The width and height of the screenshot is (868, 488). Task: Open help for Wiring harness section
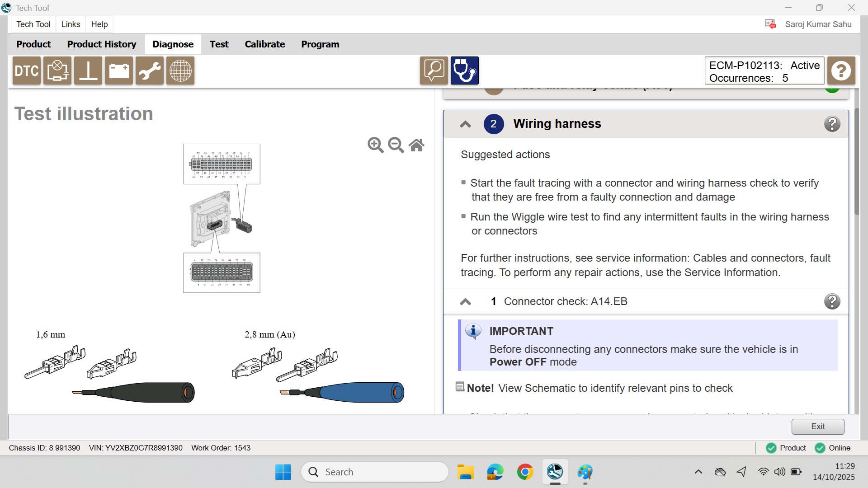point(832,124)
